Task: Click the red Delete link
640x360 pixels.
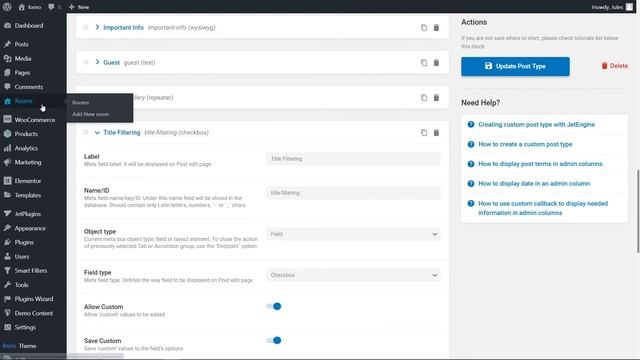Action: pyautogui.click(x=614, y=66)
